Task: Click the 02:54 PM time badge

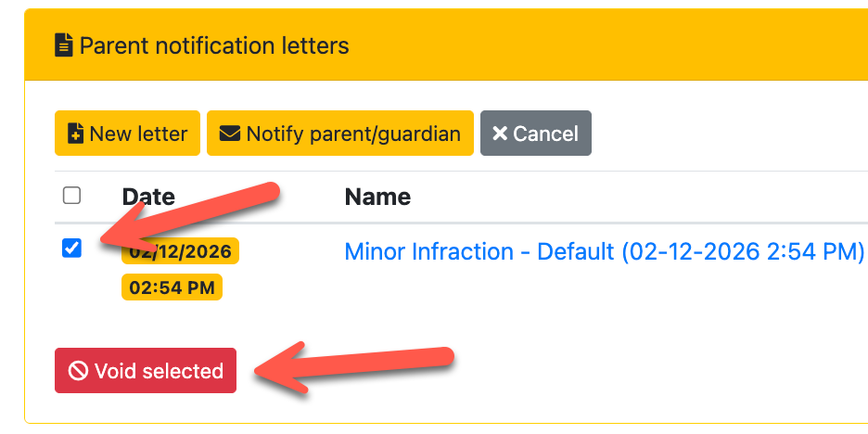Action: [x=172, y=287]
